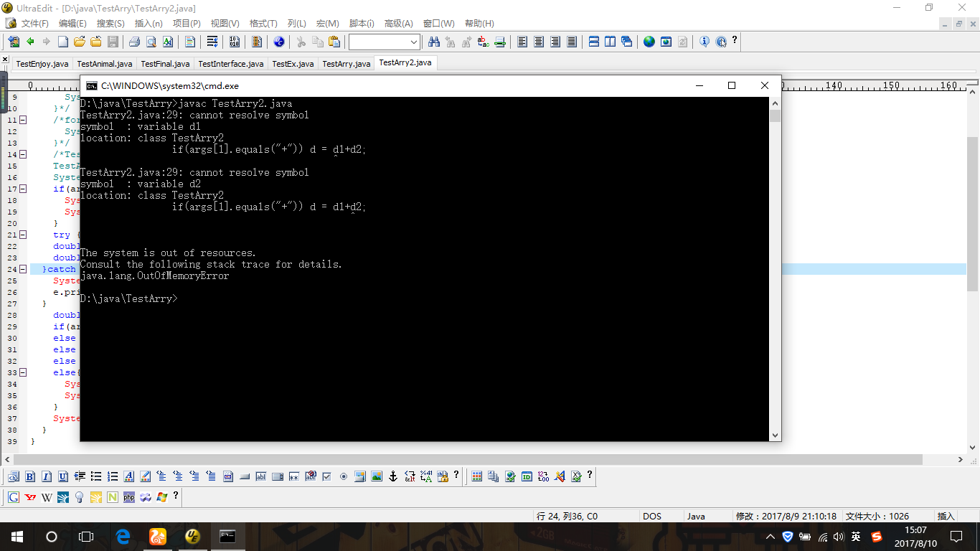
Task: Click Java language indicator in status bar
Action: pyautogui.click(x=696, y=516)
